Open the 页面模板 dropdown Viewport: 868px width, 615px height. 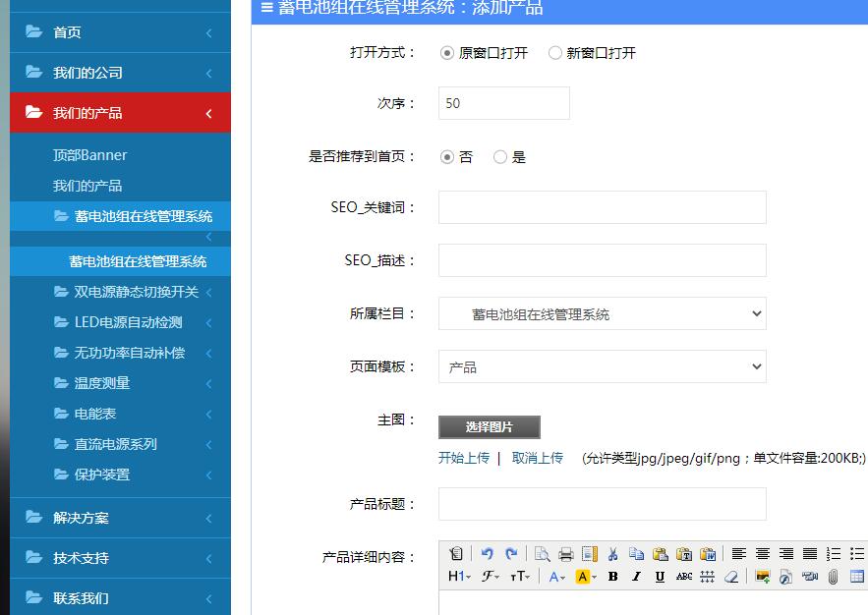click(x=602, y=367)
